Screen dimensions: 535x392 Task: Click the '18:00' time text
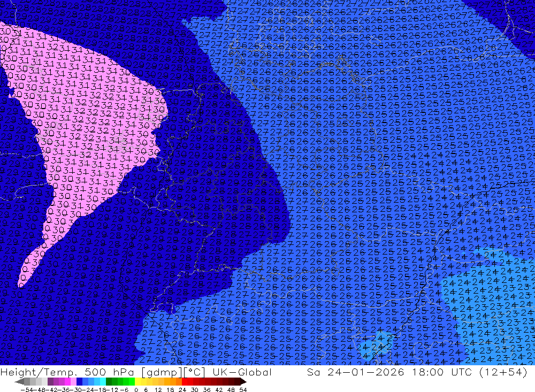[x=428, y=372]
